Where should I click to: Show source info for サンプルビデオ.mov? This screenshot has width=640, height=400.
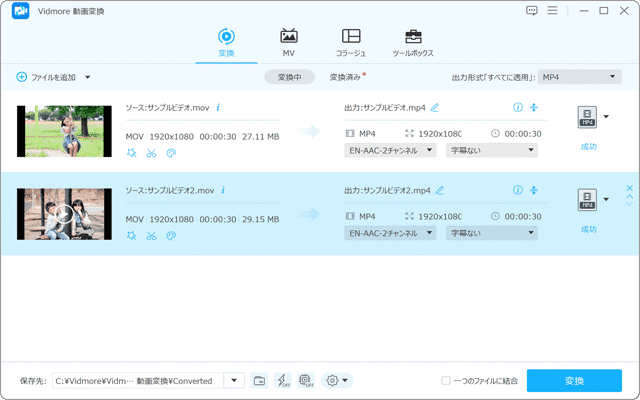(218, 107)
